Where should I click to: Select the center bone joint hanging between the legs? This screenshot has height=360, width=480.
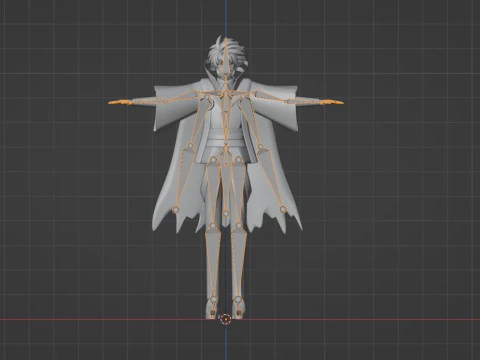pos(226,213)
